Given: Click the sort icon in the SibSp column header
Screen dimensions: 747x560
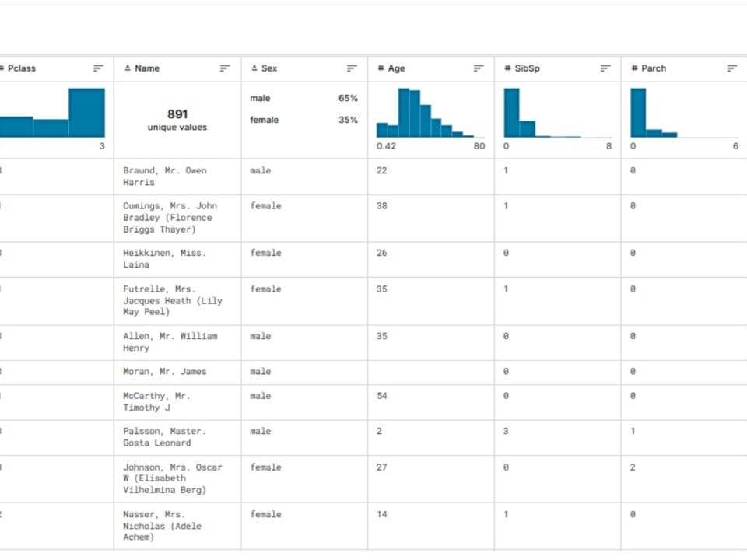Looking at the screenshot, I should pyautogui.click(x=605, y=68).
